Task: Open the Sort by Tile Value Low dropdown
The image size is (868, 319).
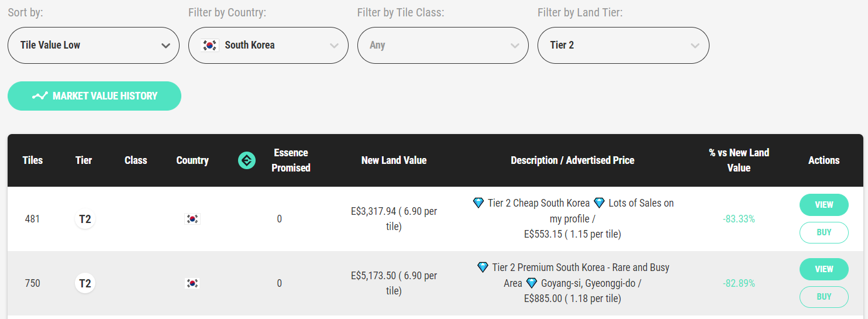Action: tap(94, 45)
